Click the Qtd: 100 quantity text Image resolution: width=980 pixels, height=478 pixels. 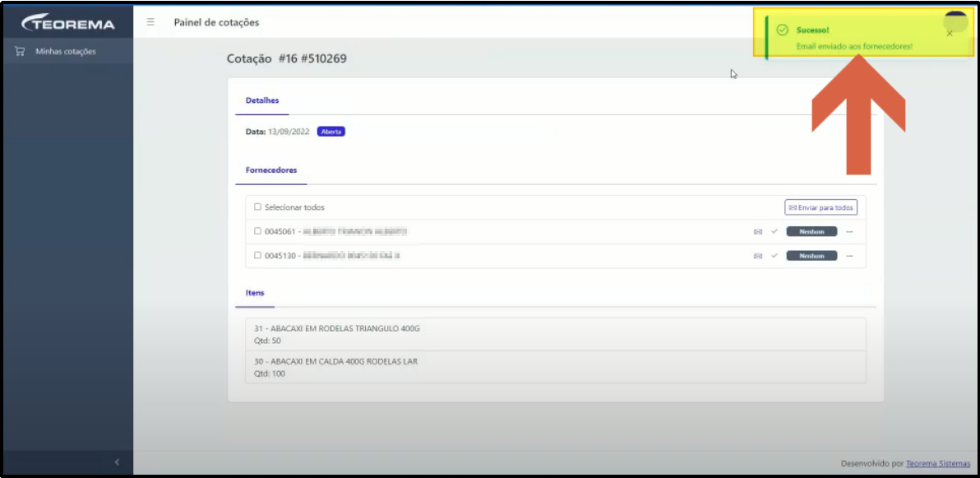point(268,374)
